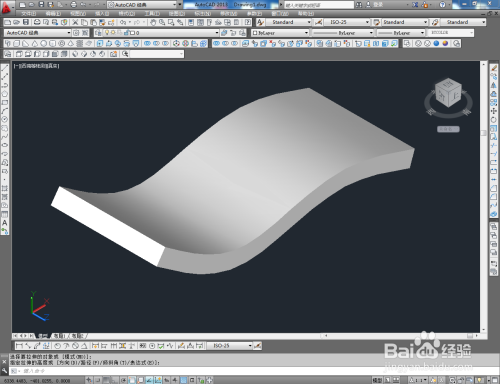Open the linetype ByLayer dropdown

pyautogui.click(x=342, y=33)
